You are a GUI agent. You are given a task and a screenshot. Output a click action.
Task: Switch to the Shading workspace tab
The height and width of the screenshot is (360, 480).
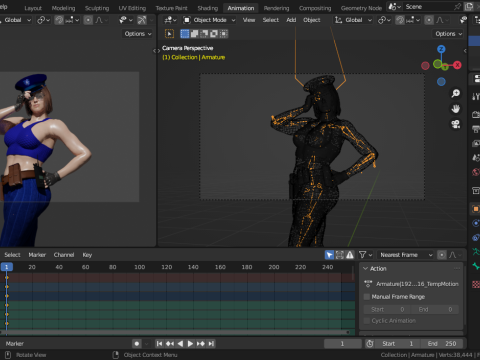(x=208, y=8)
